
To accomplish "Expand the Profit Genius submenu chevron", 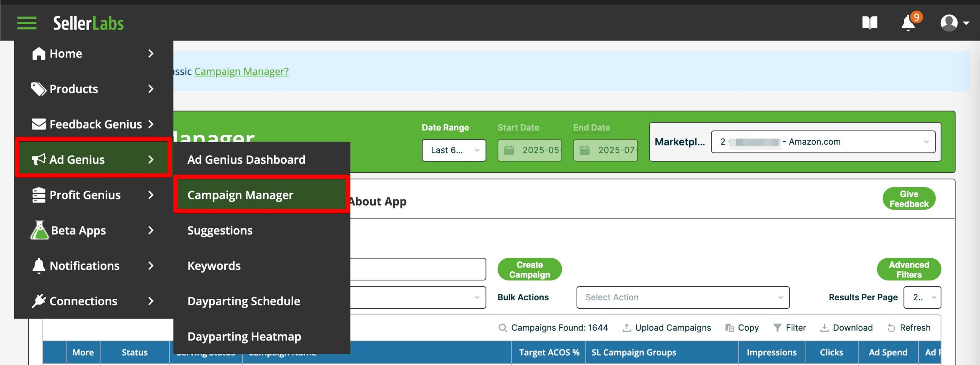I will click(151, 195).
